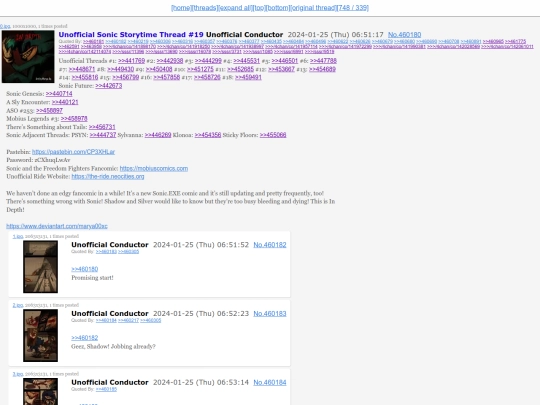
Task: Follow the Unofficial Thread #12 link
Action: tap(281, 69)
